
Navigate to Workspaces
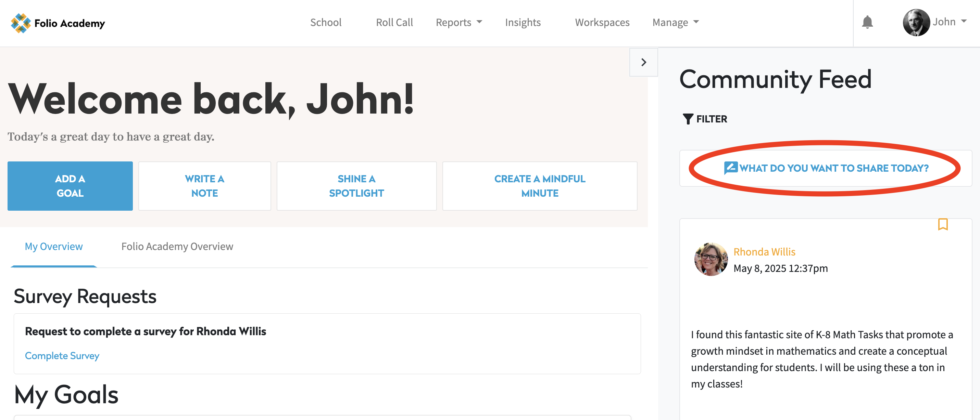602,23
